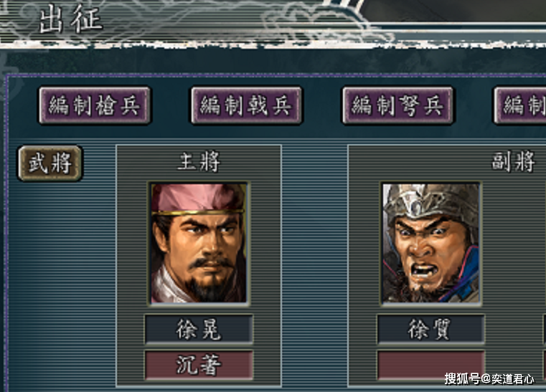The width and height of the screenshot is (546, 392).
Task: Click the partially visible fourth 編制 button
Action: tap(520, 106)
